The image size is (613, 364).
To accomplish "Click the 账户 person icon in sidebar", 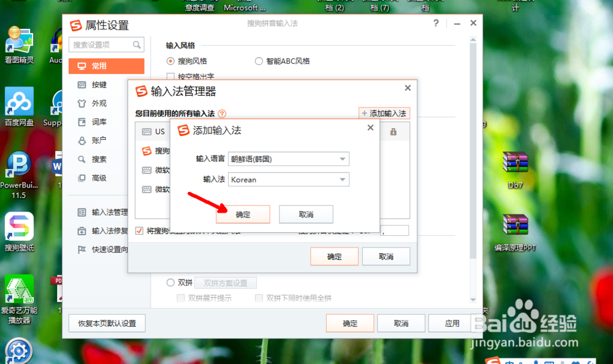I will point(82,141).
